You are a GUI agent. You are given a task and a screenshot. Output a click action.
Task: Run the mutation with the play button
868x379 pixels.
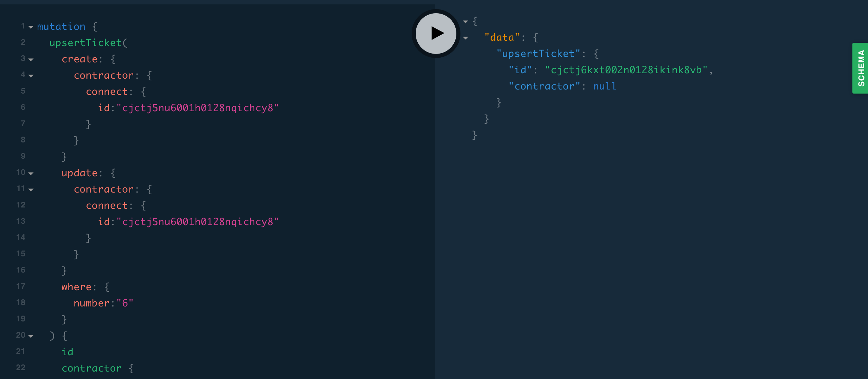coord(436,33)
